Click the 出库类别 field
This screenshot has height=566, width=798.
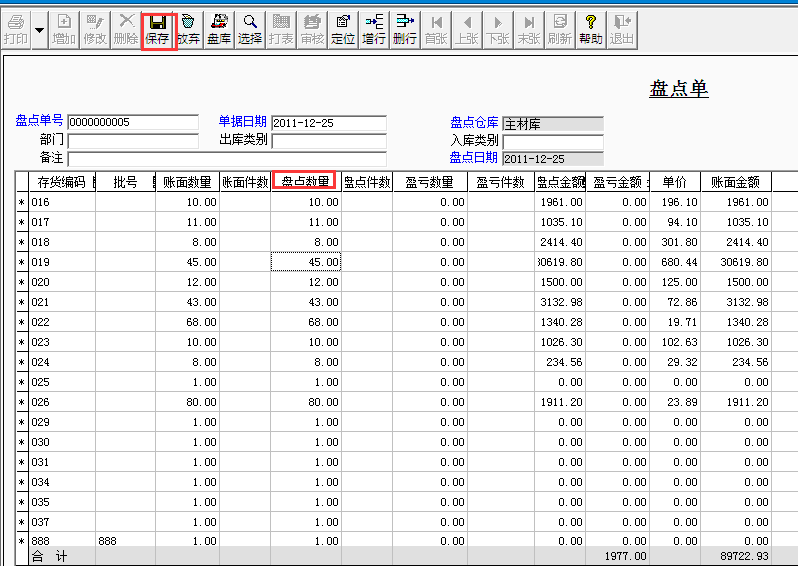tap(328, 141)
